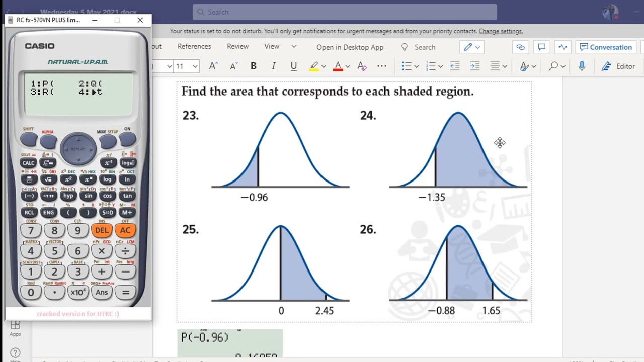Click calculator hyp key
The image size is (644, 362).
pos(68,196)
